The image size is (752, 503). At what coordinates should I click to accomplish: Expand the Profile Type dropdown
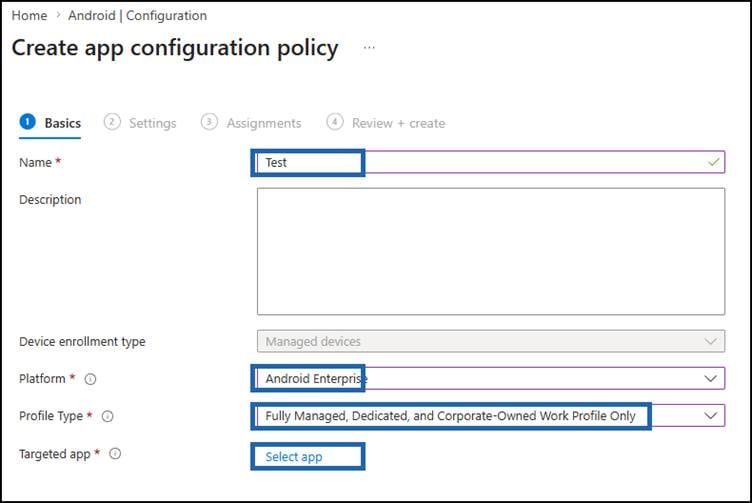click(491, 415)
